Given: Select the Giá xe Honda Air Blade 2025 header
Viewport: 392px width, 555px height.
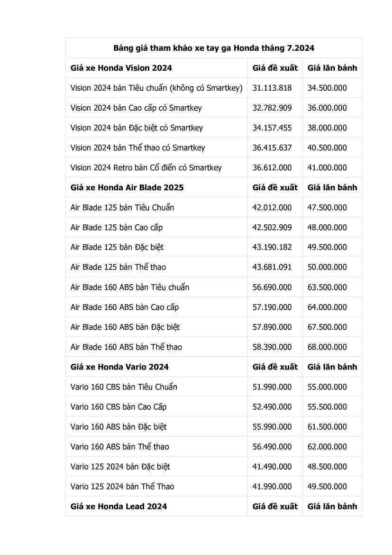Looking at the screenshot, I should tap(127, 187).
